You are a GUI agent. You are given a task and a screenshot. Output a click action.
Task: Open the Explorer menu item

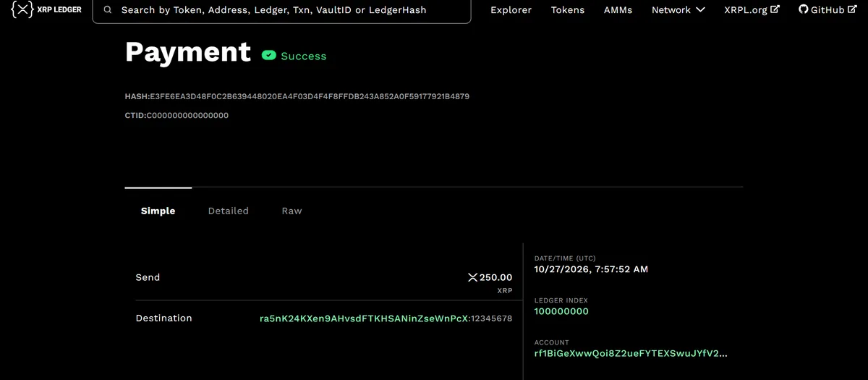(x=511, y=10)
